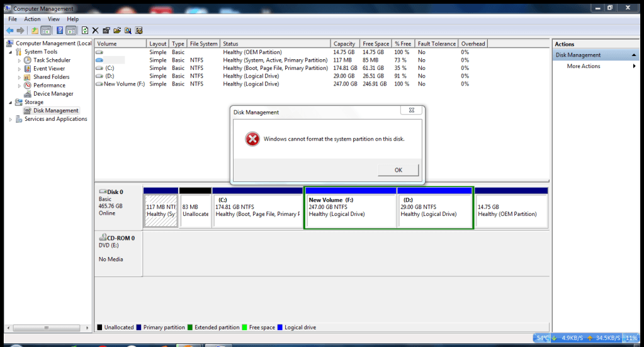Click the Fault Tolerance column header

point(437,43)
